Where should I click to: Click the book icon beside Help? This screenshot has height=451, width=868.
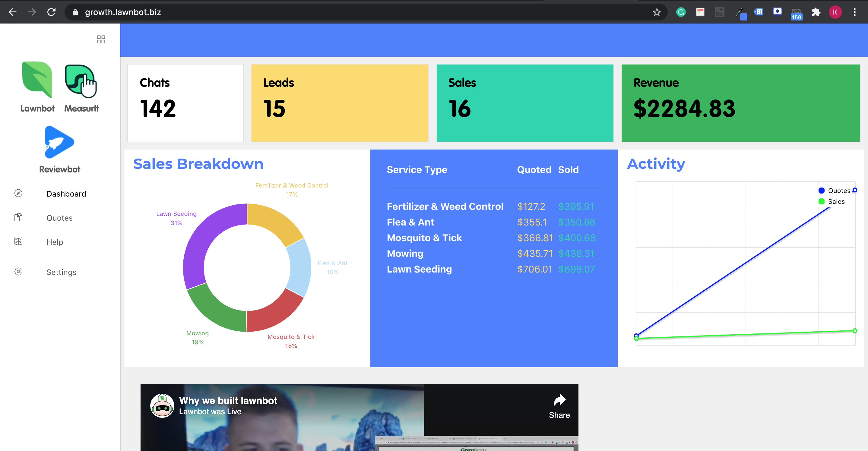(18, 241)
